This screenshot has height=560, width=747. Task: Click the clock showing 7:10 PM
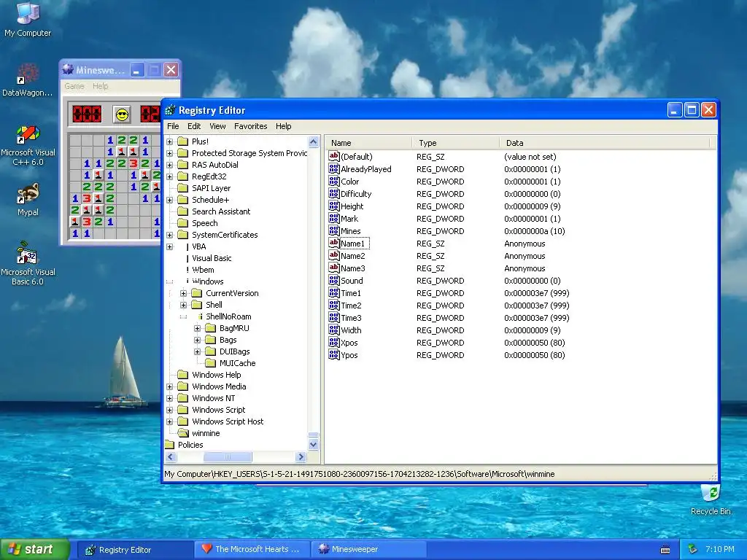(719, 549)
